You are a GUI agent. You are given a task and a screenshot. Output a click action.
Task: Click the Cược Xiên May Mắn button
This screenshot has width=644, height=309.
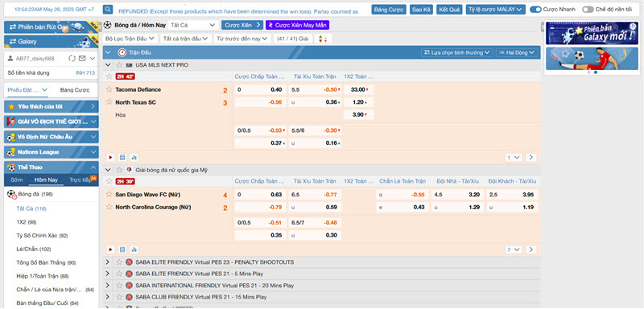coord(297,25)
